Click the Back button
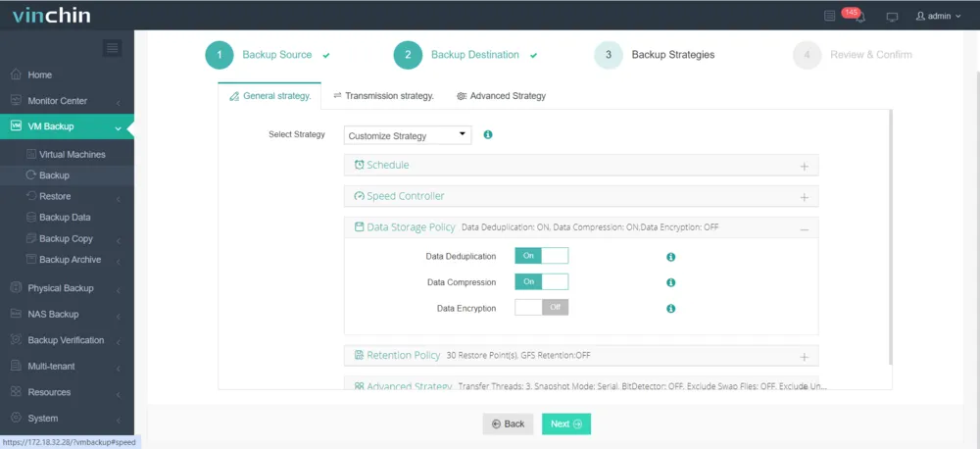Screen dimensions: 980x449 pyautogui.click(x=508, y=424)
